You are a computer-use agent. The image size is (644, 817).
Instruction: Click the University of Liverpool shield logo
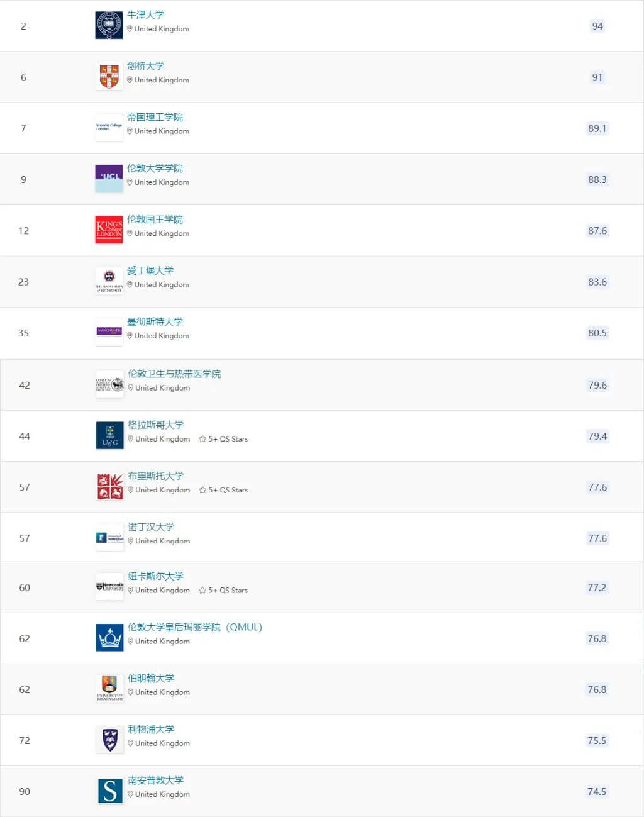coord(110,740)
